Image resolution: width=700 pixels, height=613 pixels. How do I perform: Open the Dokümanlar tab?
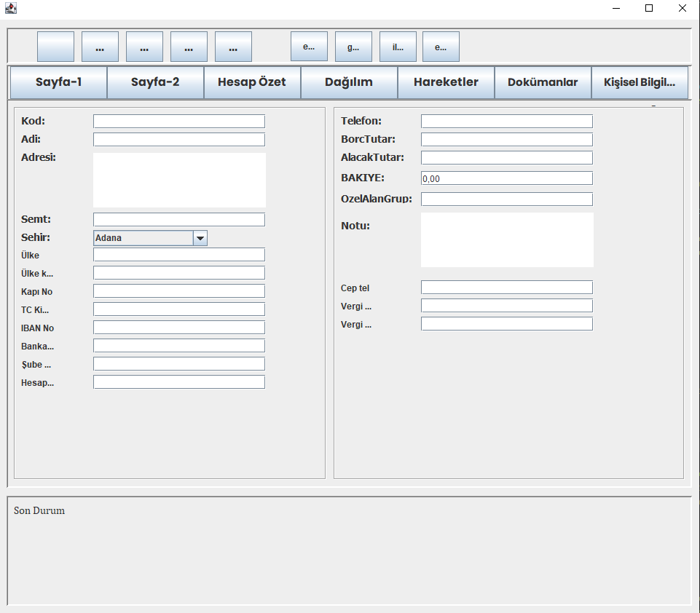click(x=543, y=82)
